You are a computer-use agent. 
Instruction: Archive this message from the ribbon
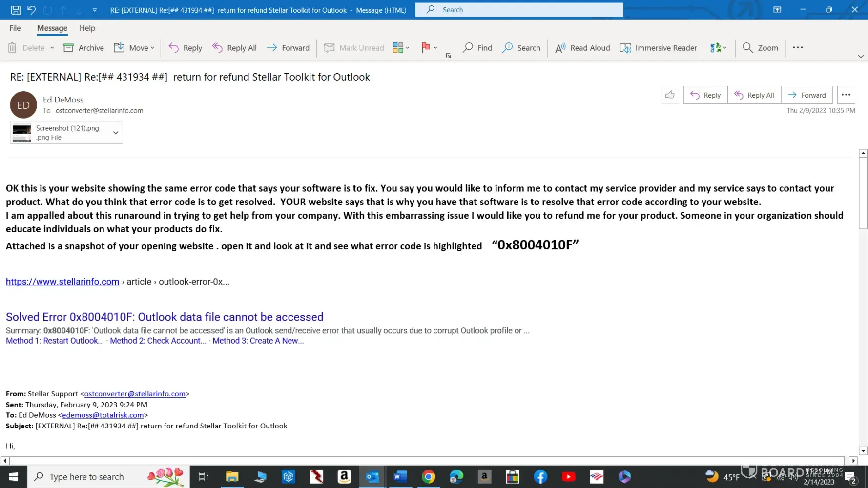84,48
